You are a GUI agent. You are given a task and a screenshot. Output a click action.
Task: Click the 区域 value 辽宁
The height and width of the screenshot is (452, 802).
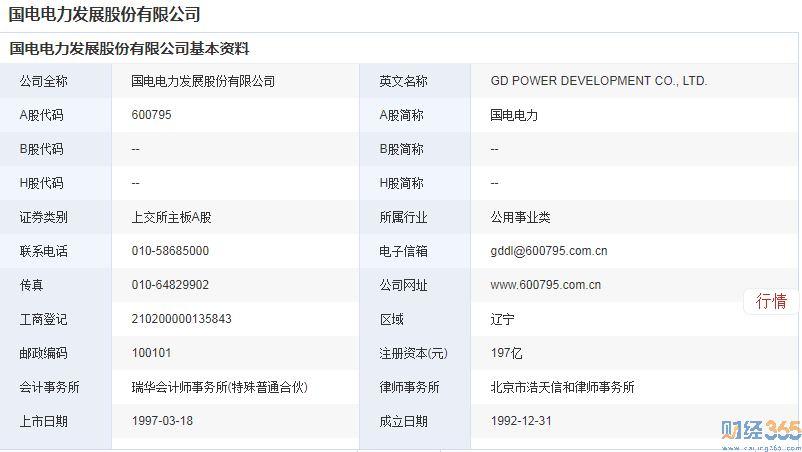click(x=502, y=320)
